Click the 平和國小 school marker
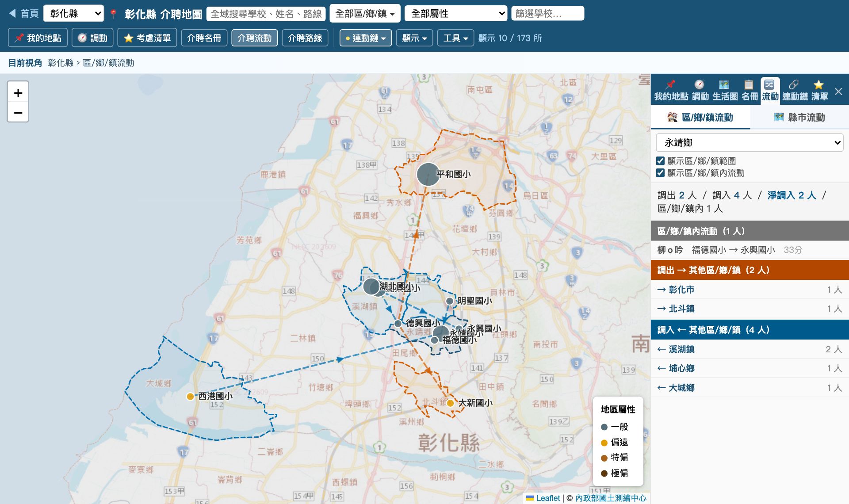 pos(428,174)
